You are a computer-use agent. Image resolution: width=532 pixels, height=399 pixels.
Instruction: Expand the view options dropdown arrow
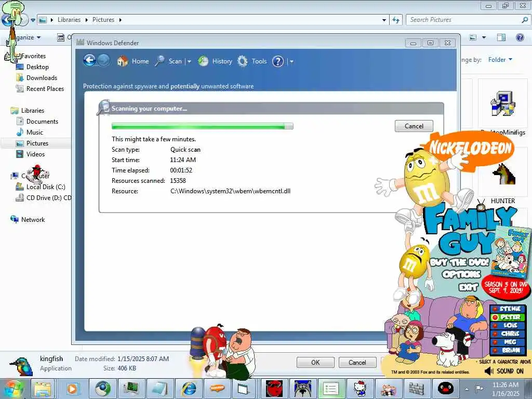tap(484, 37)
